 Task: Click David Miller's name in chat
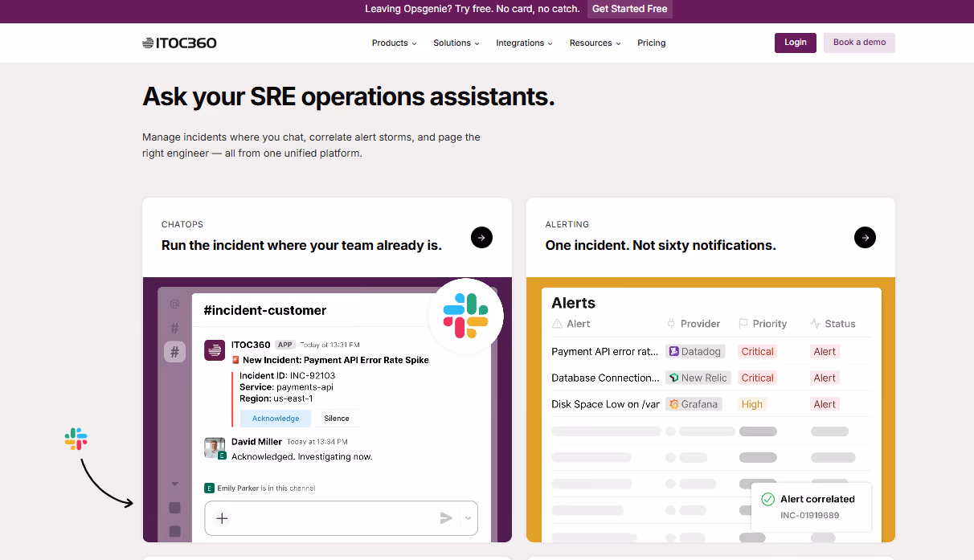tap(256, 441)
